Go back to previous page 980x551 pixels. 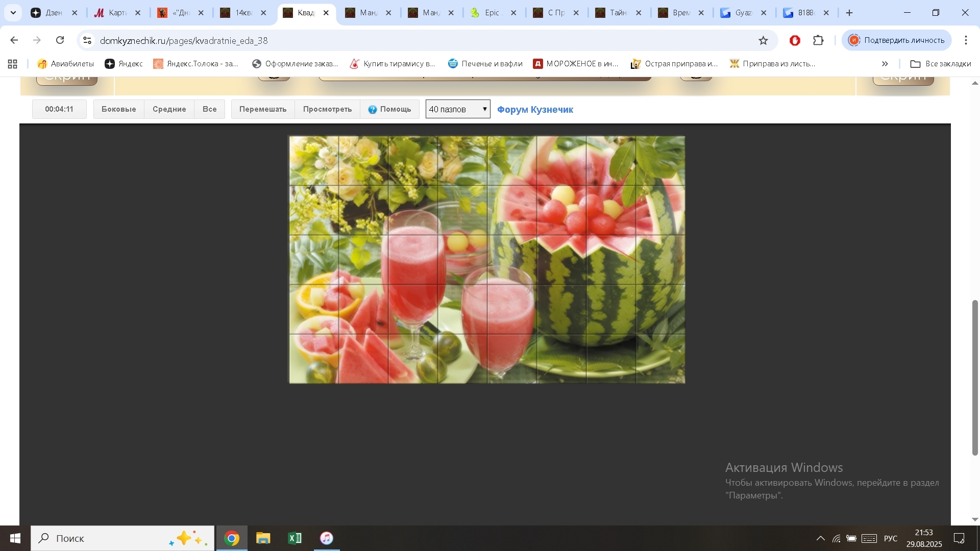14,40
